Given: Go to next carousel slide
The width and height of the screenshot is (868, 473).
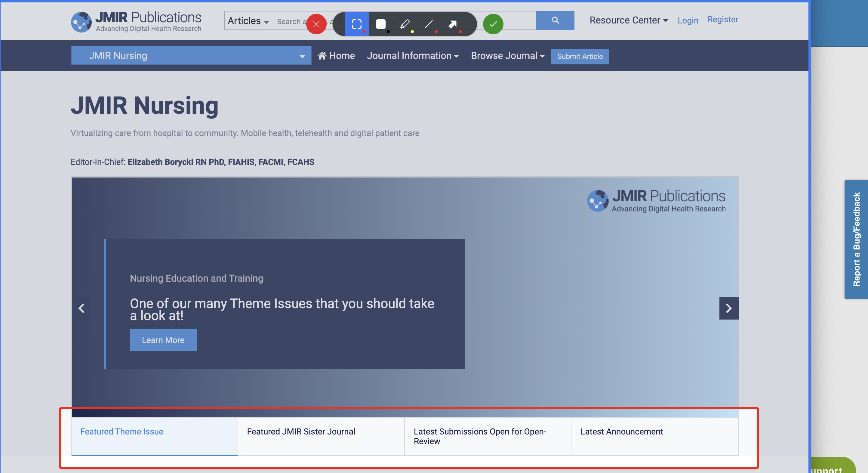Looking at the screenshot, I should point(728,308).
